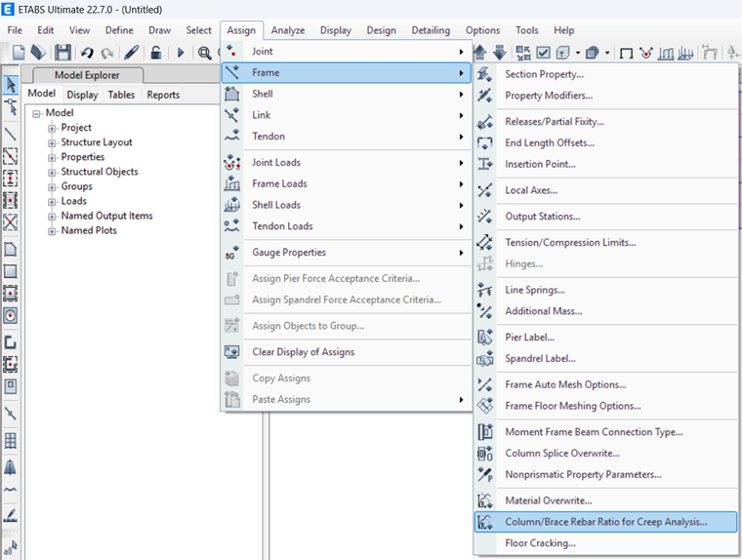Open the Assign menu
This screenshot has width=742, height=560.
point(241,30)
